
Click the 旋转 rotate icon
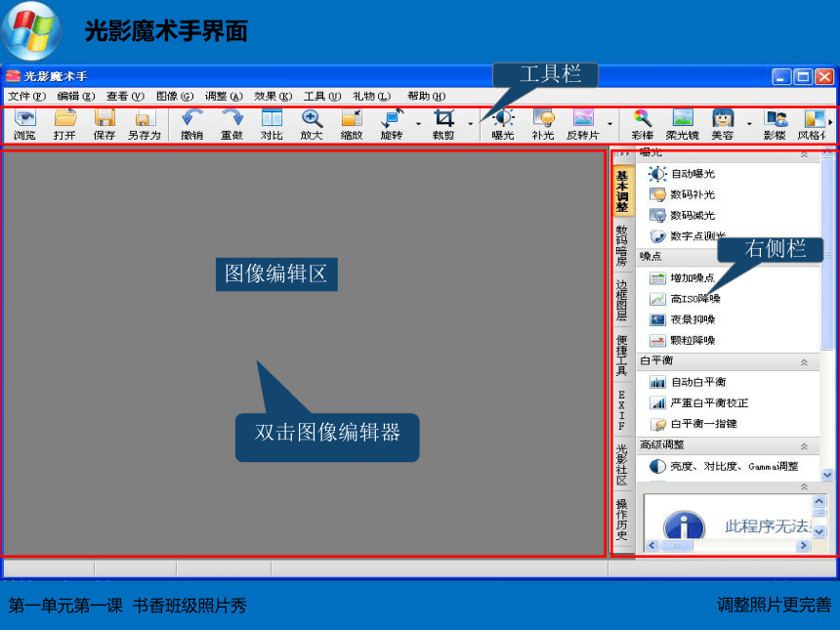[x=392, y=124]
